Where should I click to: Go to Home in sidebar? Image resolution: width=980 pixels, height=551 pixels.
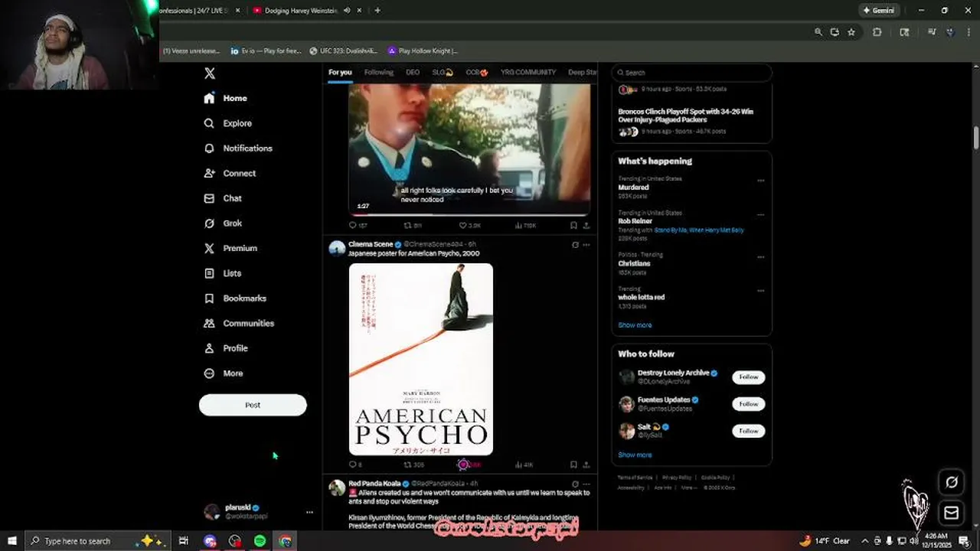pos(226,98)
